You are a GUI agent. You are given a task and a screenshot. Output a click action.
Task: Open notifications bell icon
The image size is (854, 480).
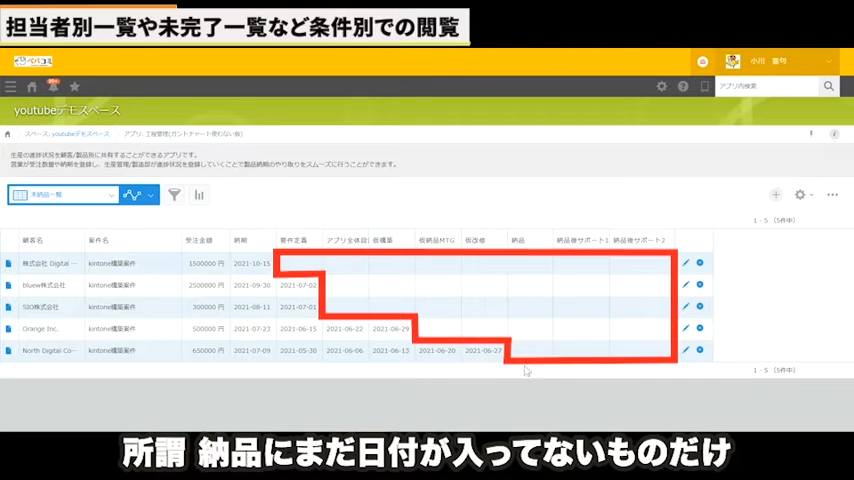(53, 86)
